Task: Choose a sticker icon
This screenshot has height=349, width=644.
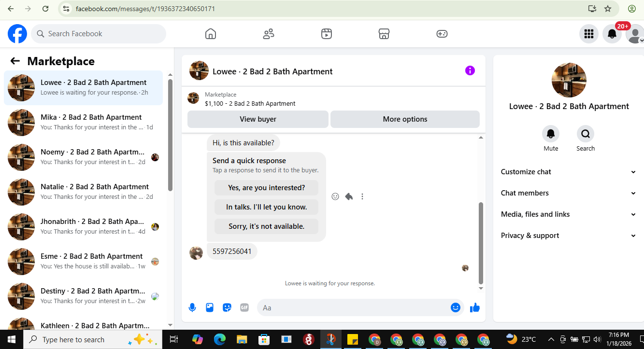Action: coord(227,307)
